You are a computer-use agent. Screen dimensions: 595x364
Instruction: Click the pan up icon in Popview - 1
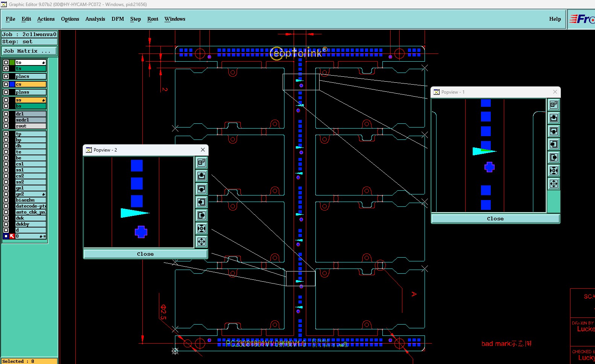[x=554, y=118]
